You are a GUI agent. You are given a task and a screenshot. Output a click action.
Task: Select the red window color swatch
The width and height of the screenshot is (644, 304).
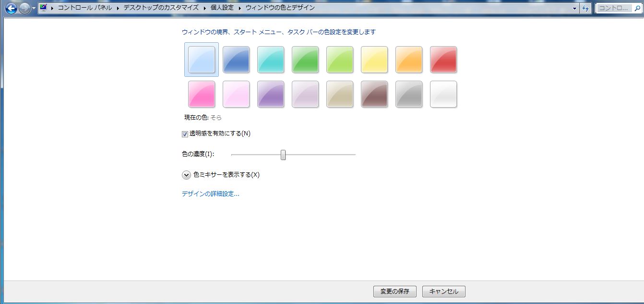(x=443, y=60)
